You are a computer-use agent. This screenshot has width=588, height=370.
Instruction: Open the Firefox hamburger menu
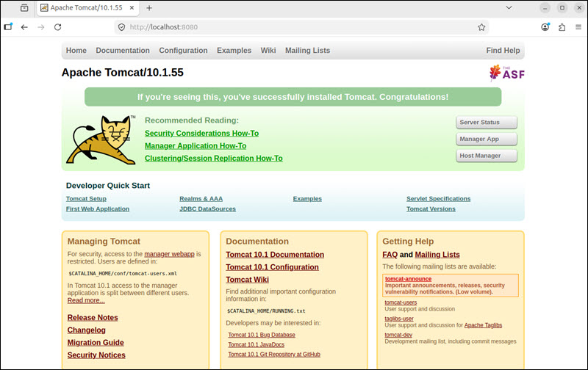click(578, 27)
